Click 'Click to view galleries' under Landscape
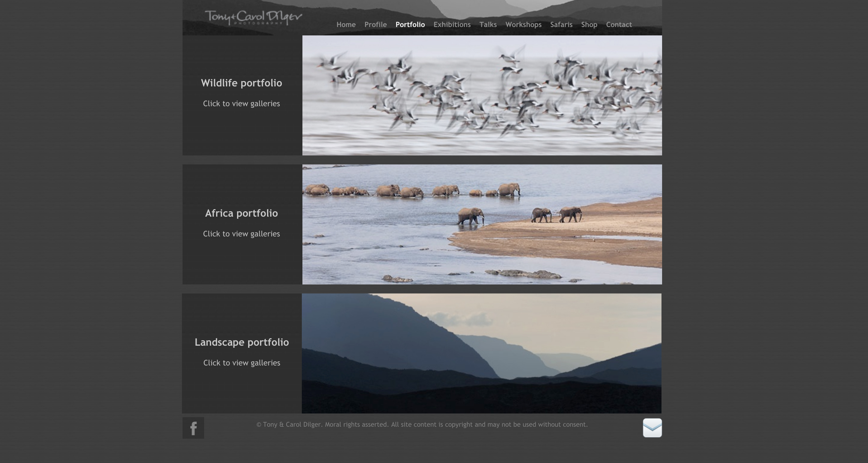The image size is (868, 463). (x=242, y=363)
